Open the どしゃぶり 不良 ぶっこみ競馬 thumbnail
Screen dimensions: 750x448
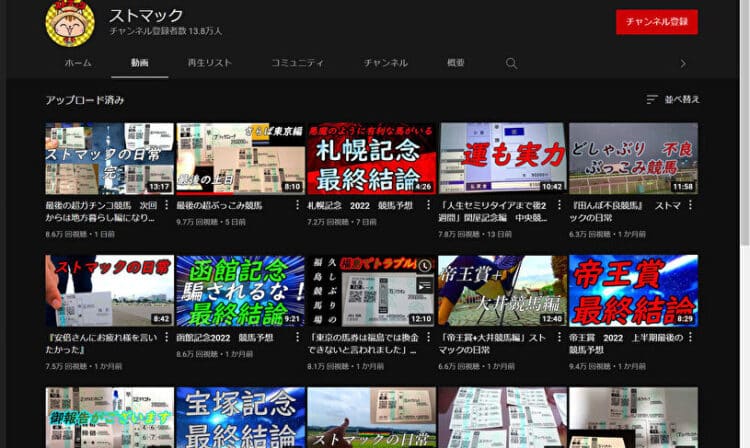pyautogui.click(x=633, y=159)
